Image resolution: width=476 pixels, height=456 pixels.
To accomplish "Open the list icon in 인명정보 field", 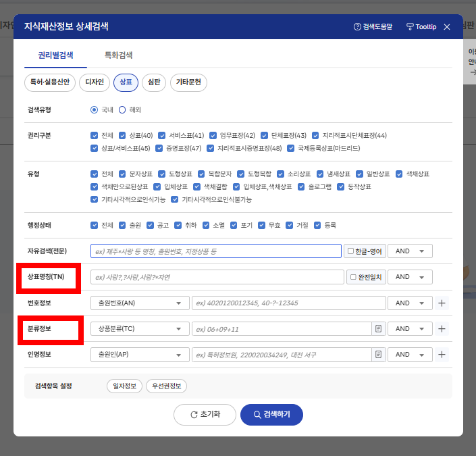I will 379,355.
